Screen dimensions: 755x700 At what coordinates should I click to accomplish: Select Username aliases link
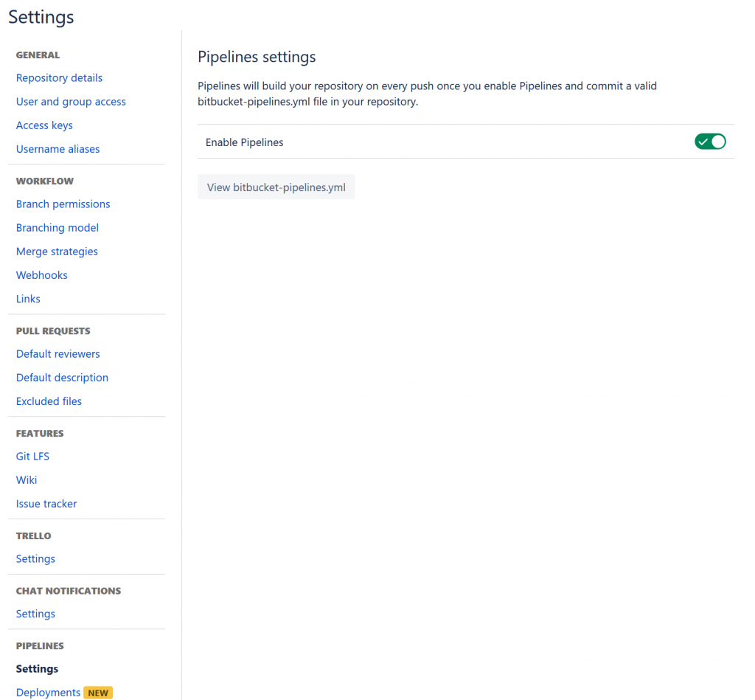tap(58, 149)
